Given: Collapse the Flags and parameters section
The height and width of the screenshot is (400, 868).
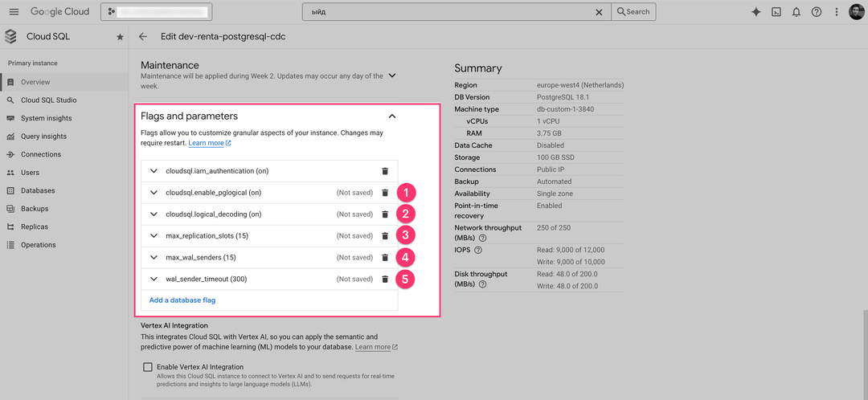Looking at the screenshot, I should click(x=391, y=116).
